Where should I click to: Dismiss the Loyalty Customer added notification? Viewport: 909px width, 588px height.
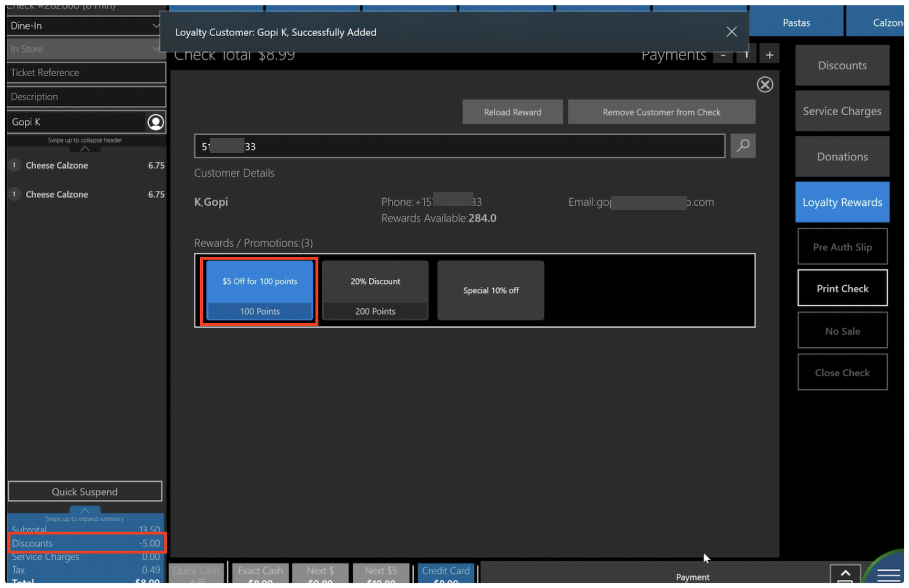click(731, 32)
